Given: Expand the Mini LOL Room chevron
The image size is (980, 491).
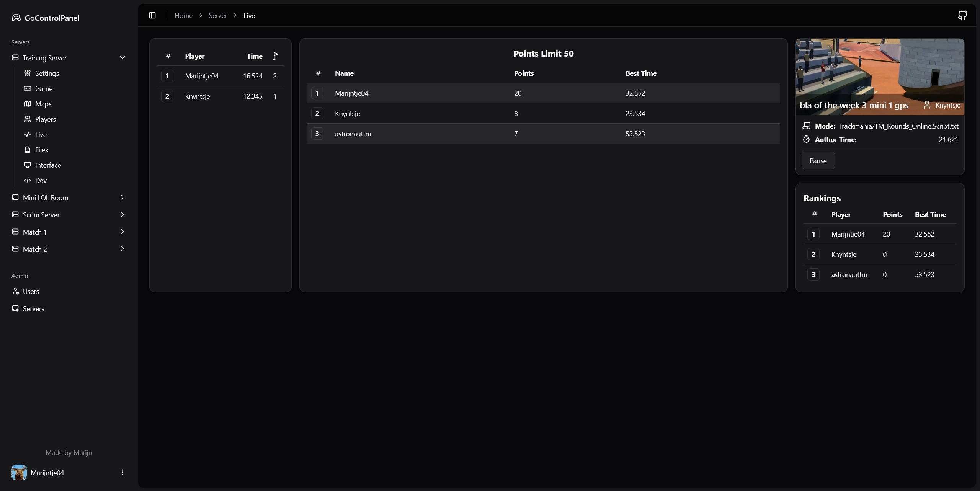Looking at the screenshot, I should click(x=122, y=197).
